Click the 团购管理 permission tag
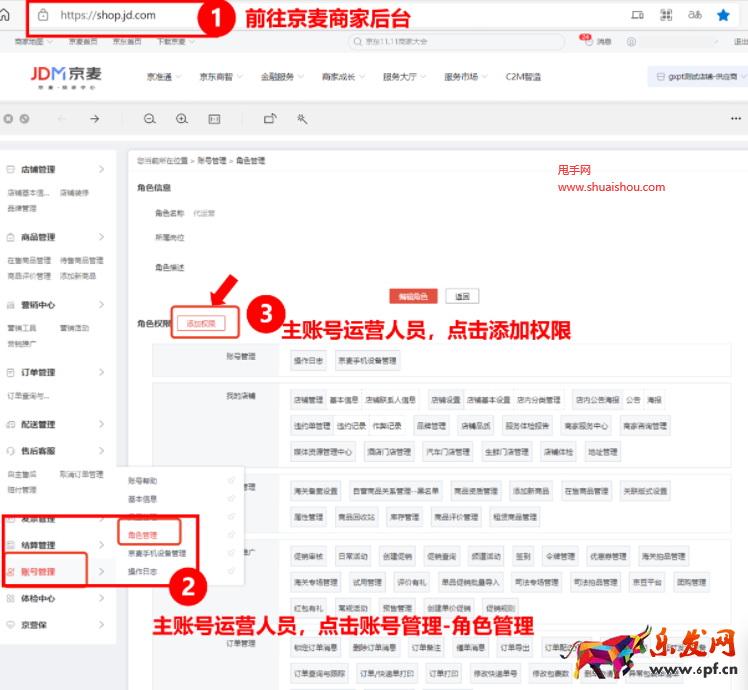This screenshot has width=748, height=690. tap(692, 582)
